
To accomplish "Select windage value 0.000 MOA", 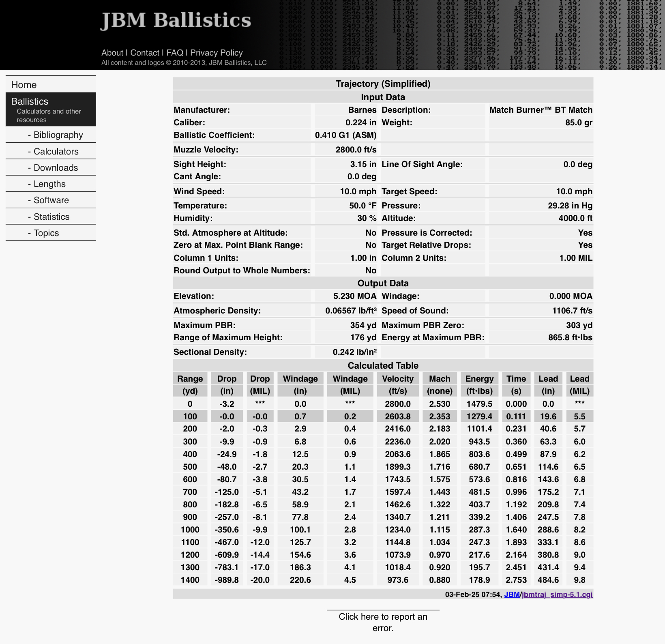I will click(571, 296).
